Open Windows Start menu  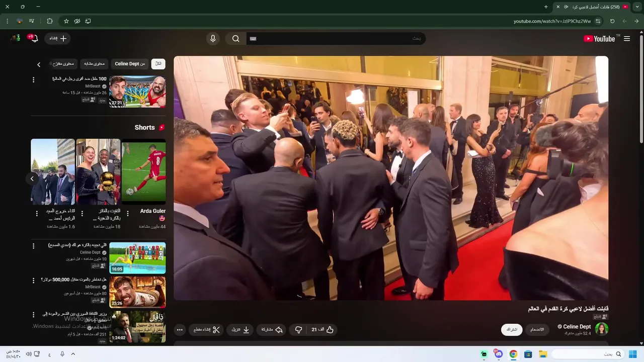pos(632,354)
